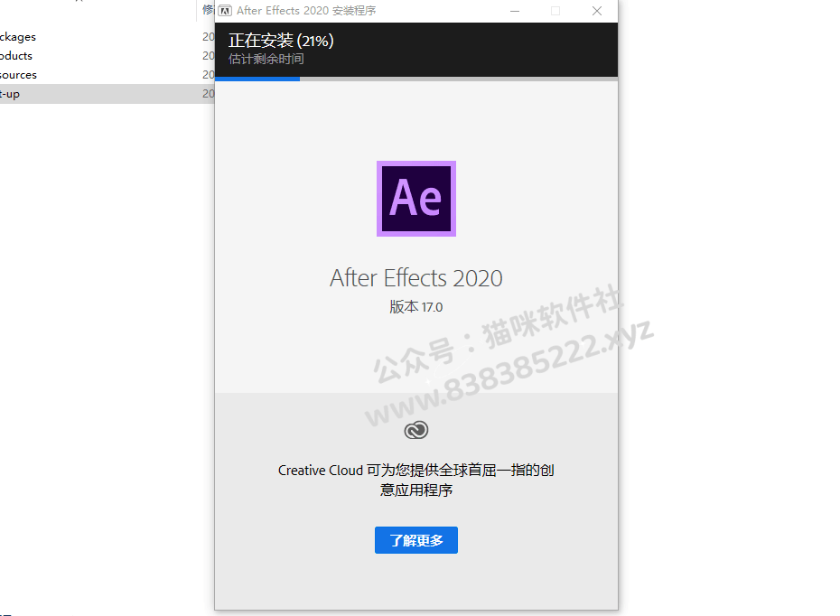The width and height of the screenshot is (840, 616).
Task: Select the products folder row
Action: coord(107,56)
